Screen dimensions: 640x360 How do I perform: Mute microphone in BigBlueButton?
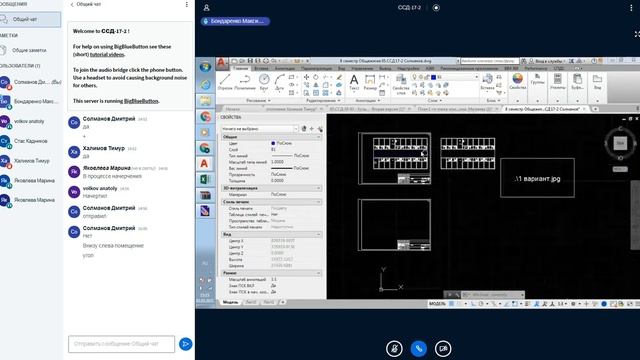[394, 349]
